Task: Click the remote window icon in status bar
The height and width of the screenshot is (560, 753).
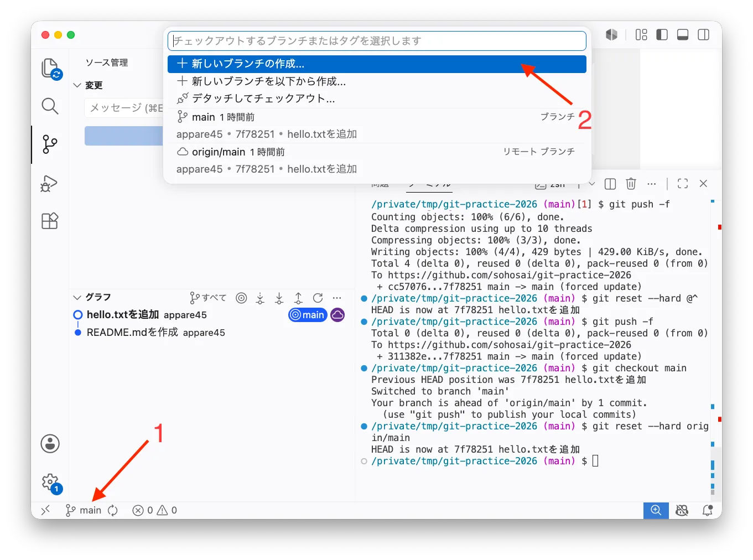Action: click(x=45, y=510)
